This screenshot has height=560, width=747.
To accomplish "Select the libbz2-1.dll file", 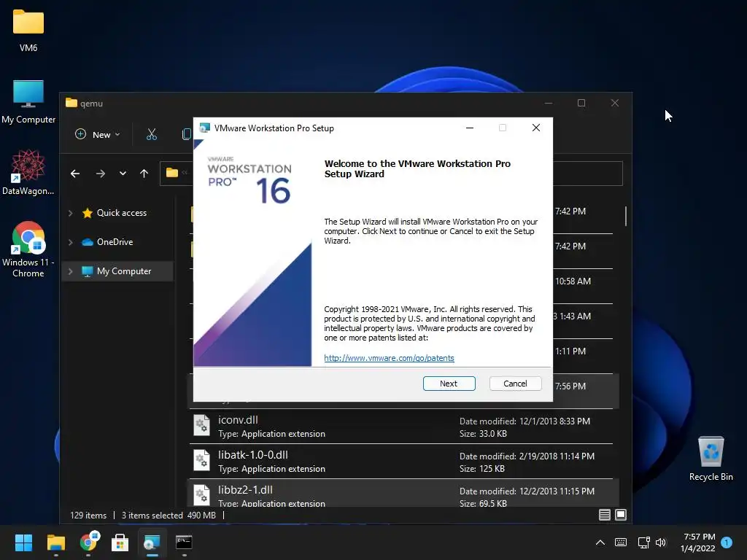I will coord(401,494).
